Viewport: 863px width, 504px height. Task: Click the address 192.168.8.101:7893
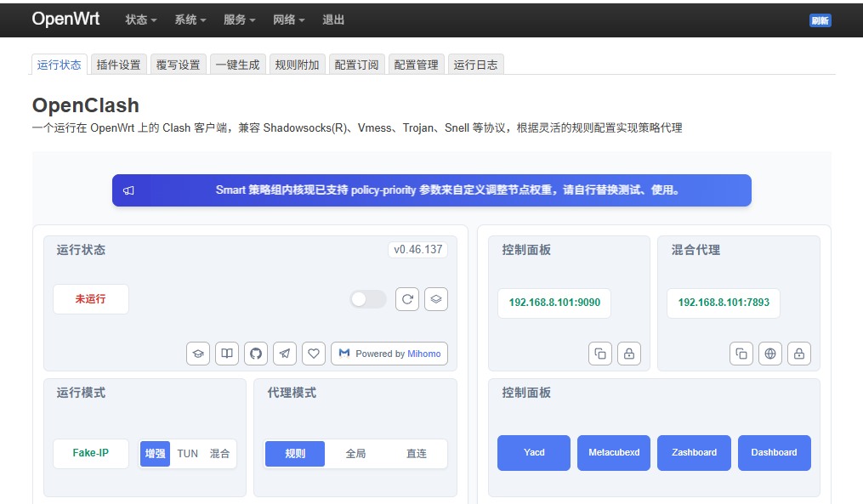pyautogui.click(x=724, y=303)
